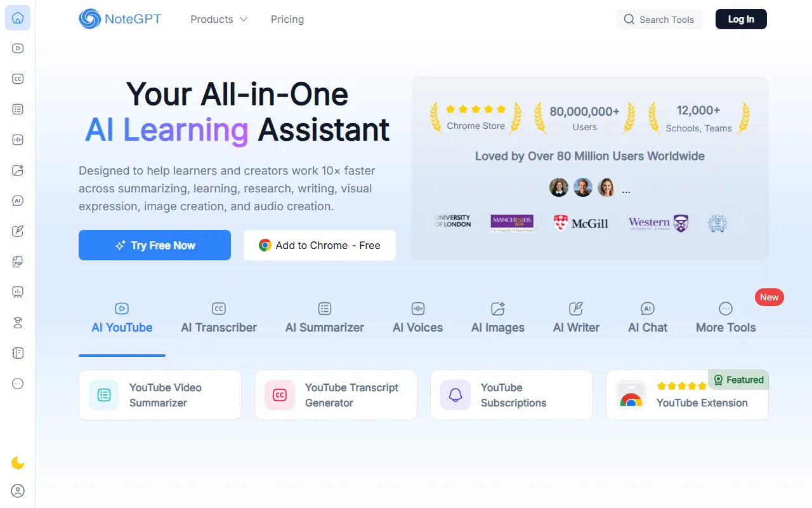Image resolution: width=812 pixels, height=508 pixels.
Task: Click the notebook icon in sidebar
Action: (x=18, y=353)
